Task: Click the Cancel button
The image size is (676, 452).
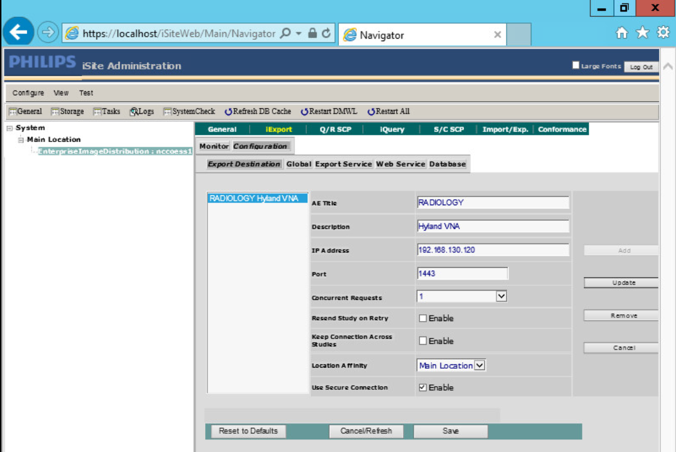Action: click(621, 348)
